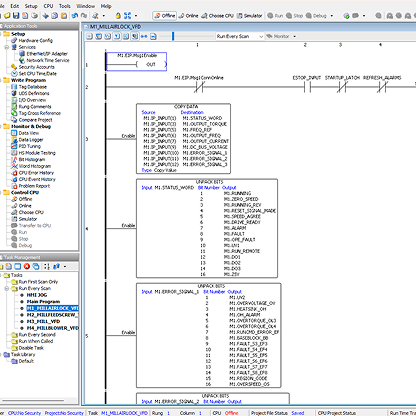Click Project:No Security link in status bar
This screenshot has height=416, width=416.
[x=64, y=413]
